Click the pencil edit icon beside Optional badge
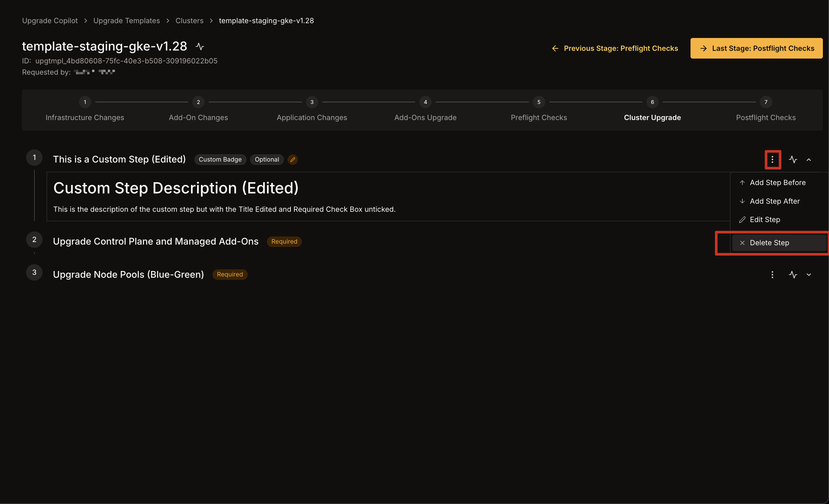The image size is (829, 504). coord(292,159)
